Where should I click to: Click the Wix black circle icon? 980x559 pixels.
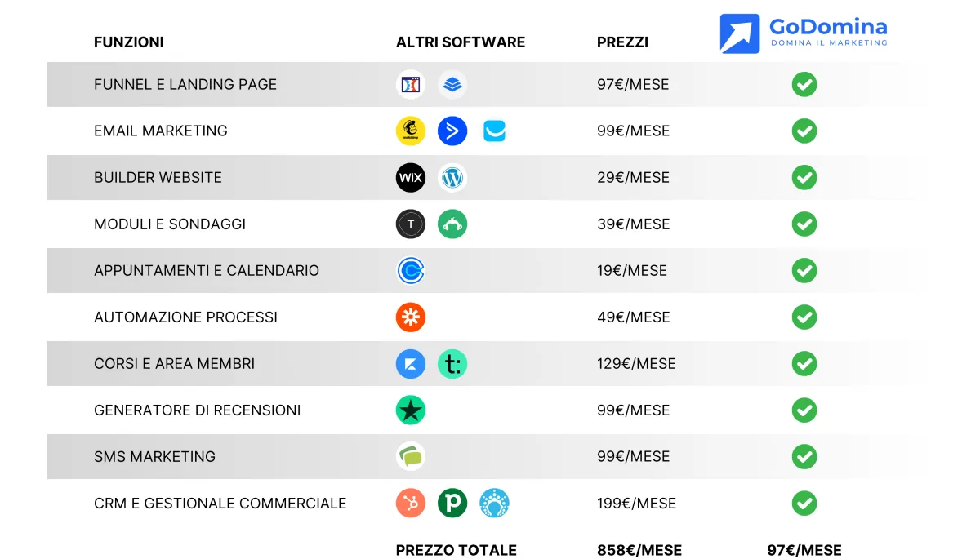[x=411, y=177]
